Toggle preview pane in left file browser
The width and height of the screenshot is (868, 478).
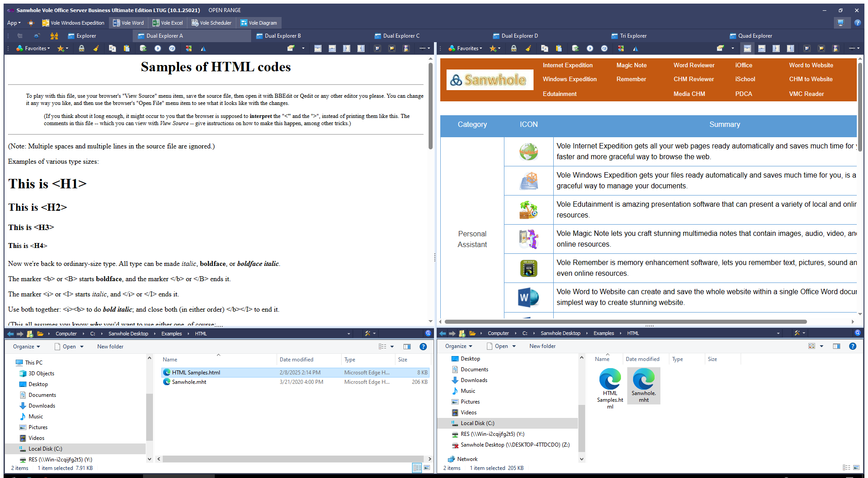407,347
